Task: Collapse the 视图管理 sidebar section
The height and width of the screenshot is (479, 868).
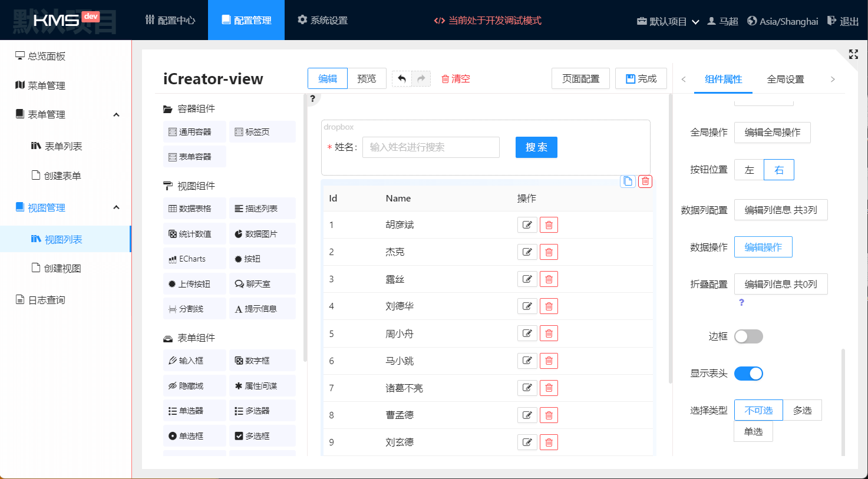Action: 116,207
